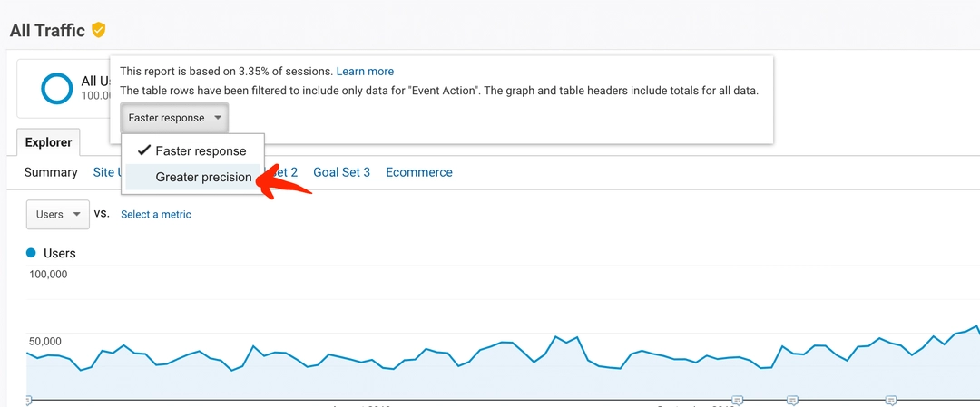Image resolution: width=980 pixels, height=407 pixels.
Task: Open the second annotation bubble on the timeline
Action: (x=738, y=400)
